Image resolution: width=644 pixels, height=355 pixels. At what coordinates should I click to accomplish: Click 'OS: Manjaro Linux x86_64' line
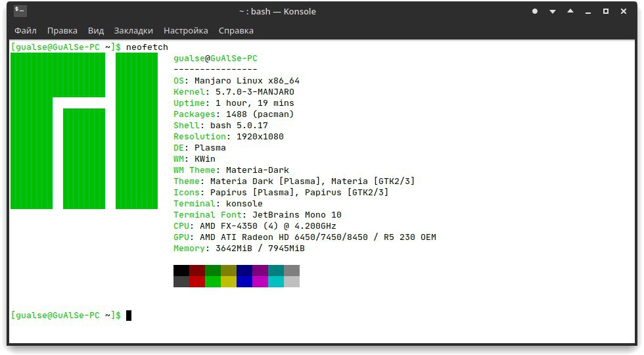click(236, 80)
